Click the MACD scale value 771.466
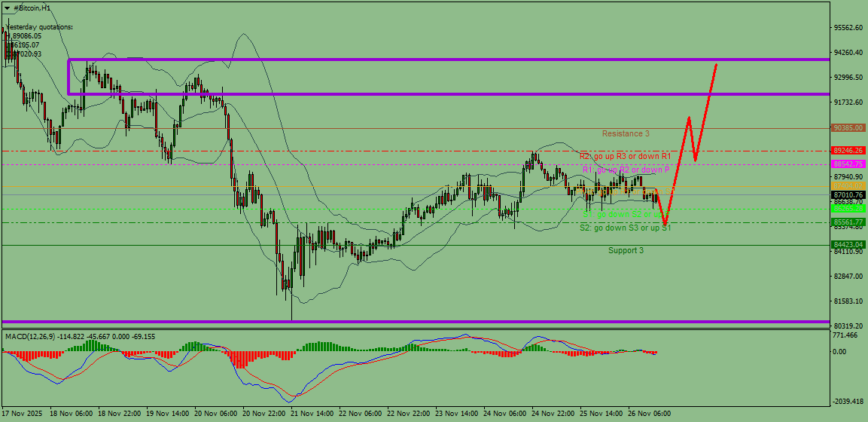This screenshot has width=868, height=422. pyautogui.click(x=846, y=335)
